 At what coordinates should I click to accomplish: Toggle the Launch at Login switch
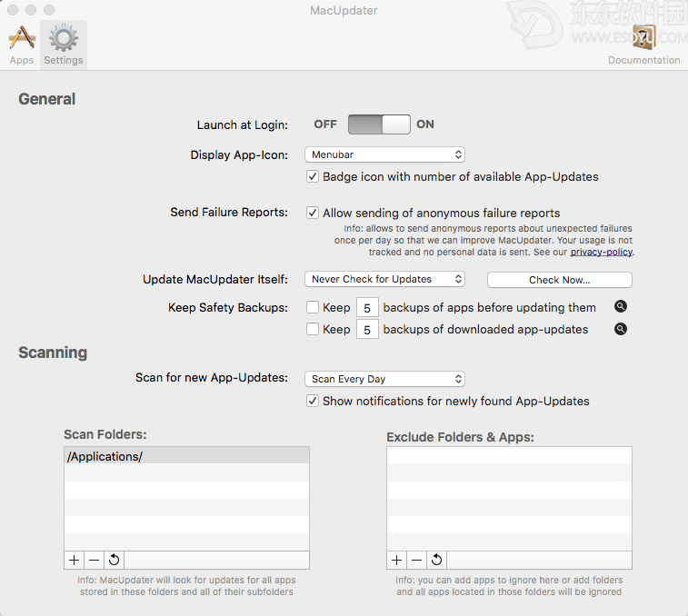click(379, 124)
